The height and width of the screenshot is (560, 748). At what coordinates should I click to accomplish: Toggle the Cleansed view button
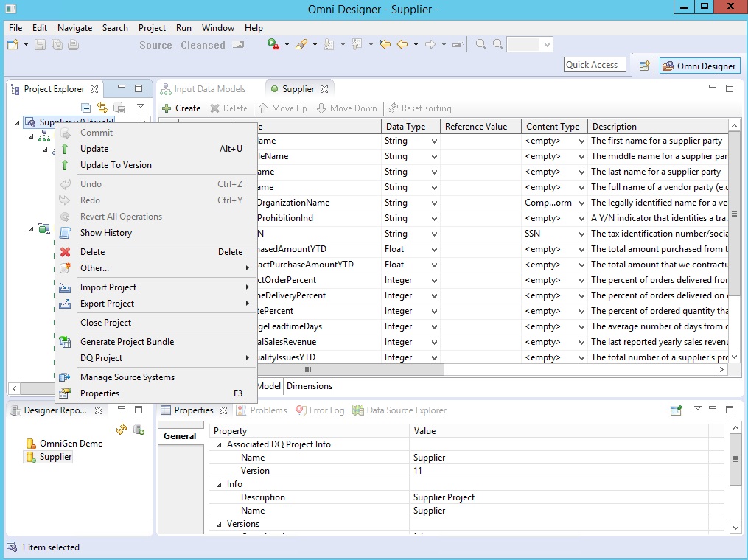click(203, 45)
